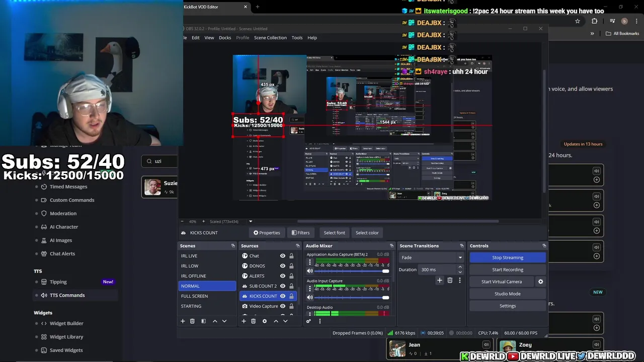Zoom out the OBS preview
The height and width of the screenshot is (362, 644).
[x=183, y=221]
